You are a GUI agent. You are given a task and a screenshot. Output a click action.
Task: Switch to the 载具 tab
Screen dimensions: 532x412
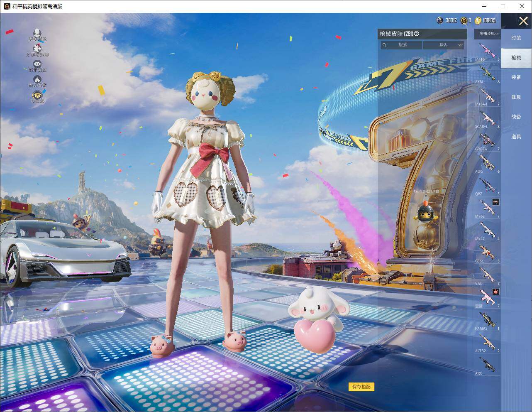[x=516, y=97]
